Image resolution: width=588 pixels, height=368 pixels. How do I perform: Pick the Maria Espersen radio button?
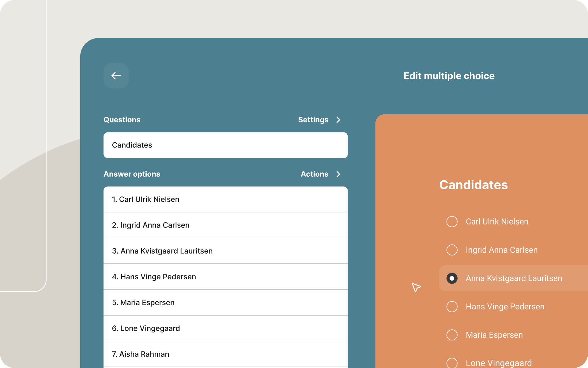pos(452,335)
